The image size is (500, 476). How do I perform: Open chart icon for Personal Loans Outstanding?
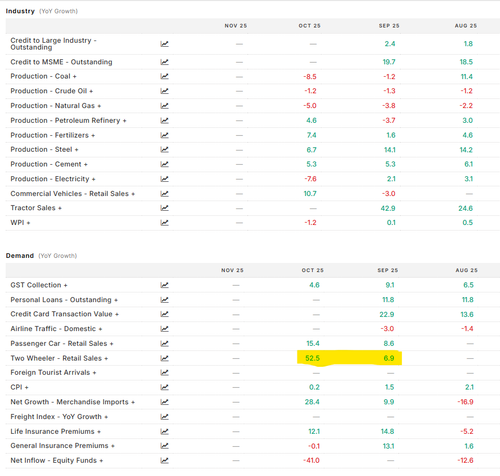pos(164,300)
